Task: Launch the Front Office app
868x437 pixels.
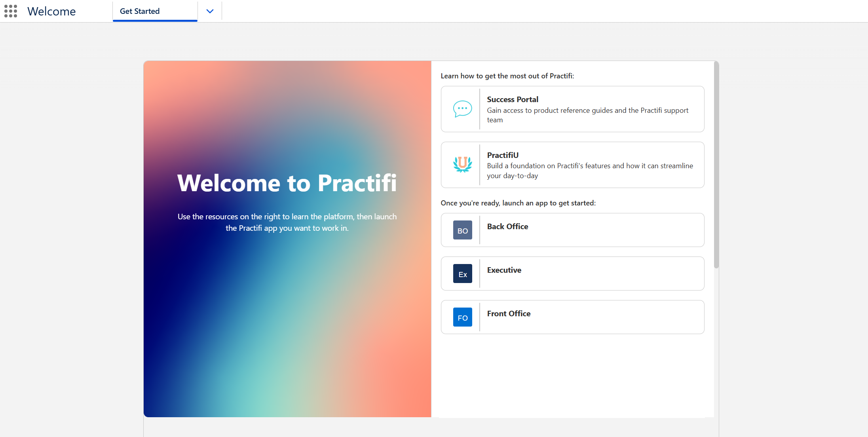Action: coord(572,317)
